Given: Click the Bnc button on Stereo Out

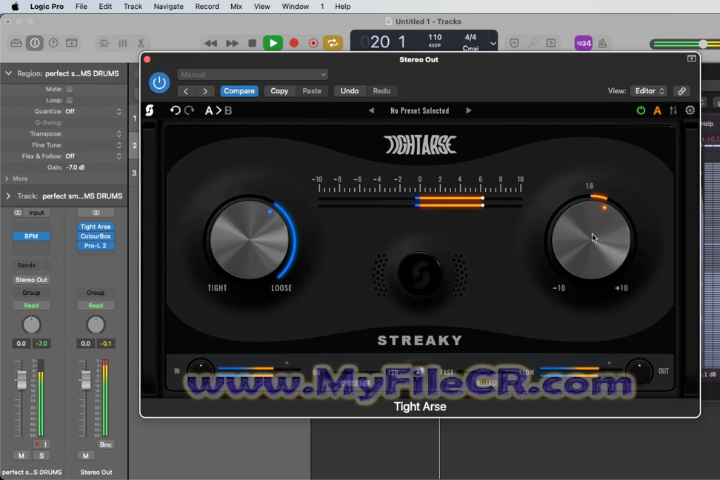Looking at the screenshot, I should 106,444.
